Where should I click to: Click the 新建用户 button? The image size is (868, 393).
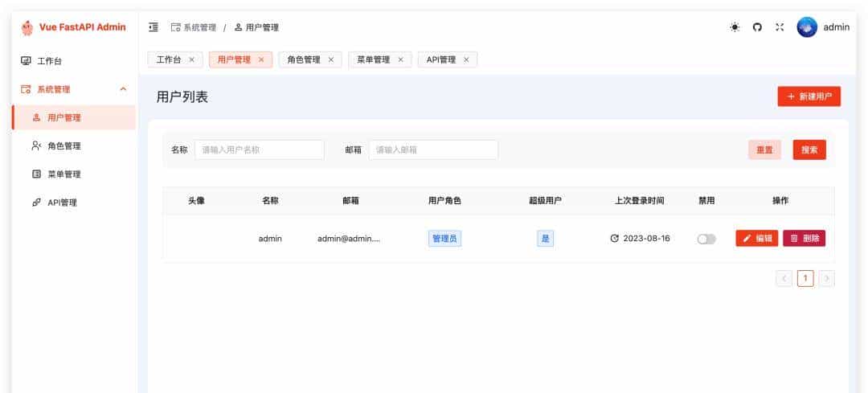(809, 96)
